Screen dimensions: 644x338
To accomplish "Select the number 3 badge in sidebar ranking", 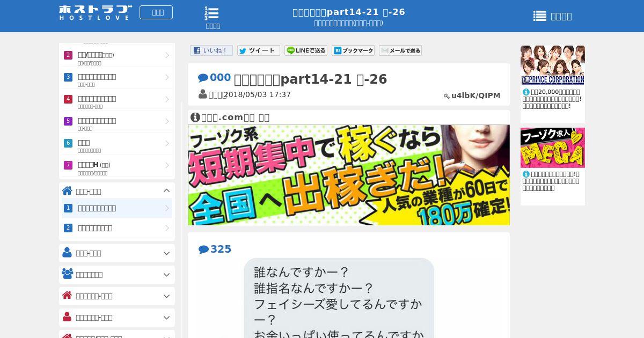I will pos(68,77).
